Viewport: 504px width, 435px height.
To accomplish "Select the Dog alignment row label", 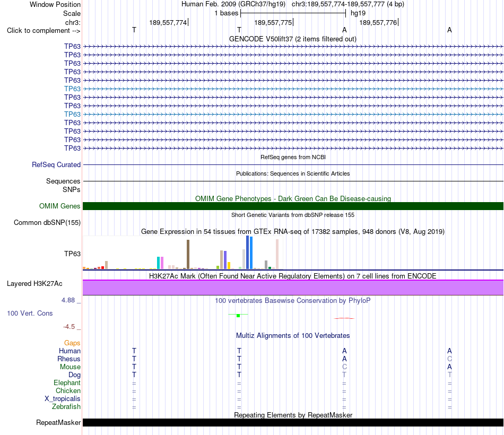I will 74,375.
